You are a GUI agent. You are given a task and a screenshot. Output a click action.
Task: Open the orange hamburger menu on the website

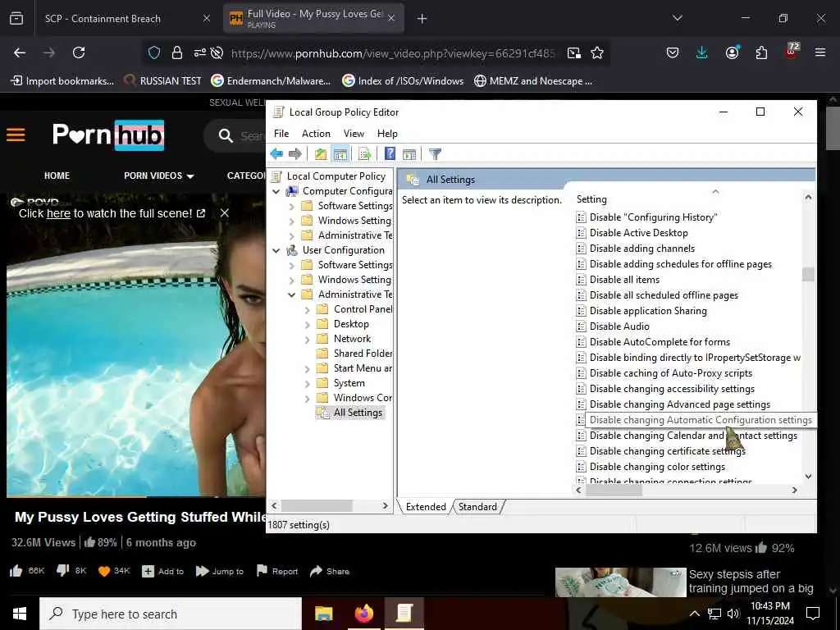pyautogui.click(x=16, y=135)
